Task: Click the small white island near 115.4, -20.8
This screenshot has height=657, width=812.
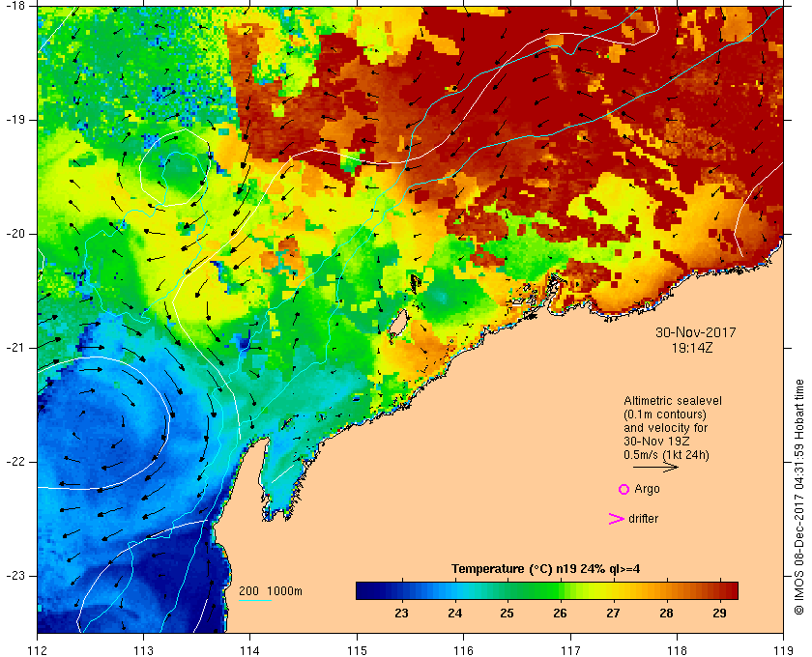Action: click(x=397, y=325)
